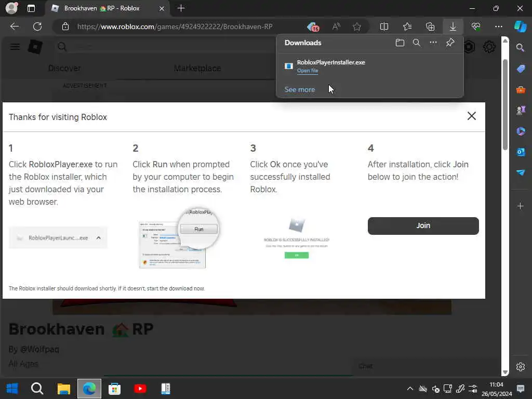Open sidebar Drop paper plane icon

(x=520, y=172)
